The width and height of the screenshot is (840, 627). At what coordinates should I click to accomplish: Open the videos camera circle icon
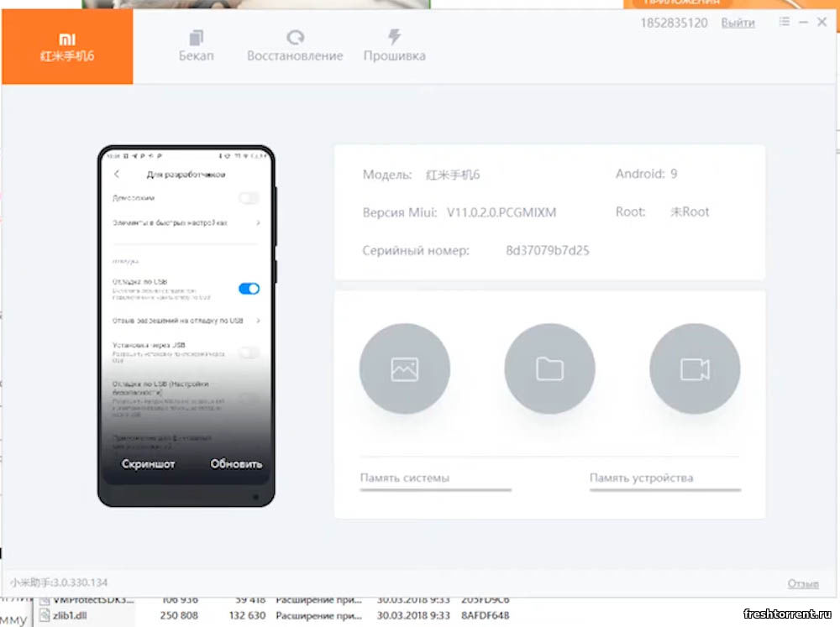(x=695, y=369)
